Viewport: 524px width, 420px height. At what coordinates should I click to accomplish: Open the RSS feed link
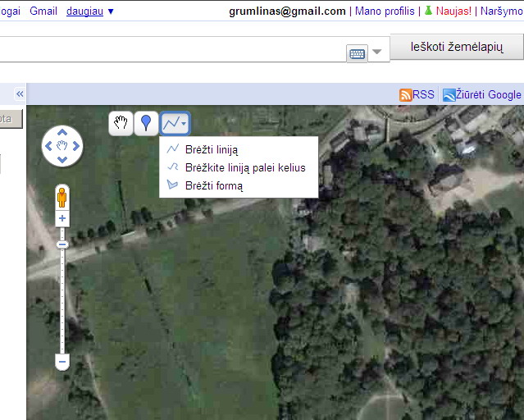pyautogui.click(x=417, y=94)
